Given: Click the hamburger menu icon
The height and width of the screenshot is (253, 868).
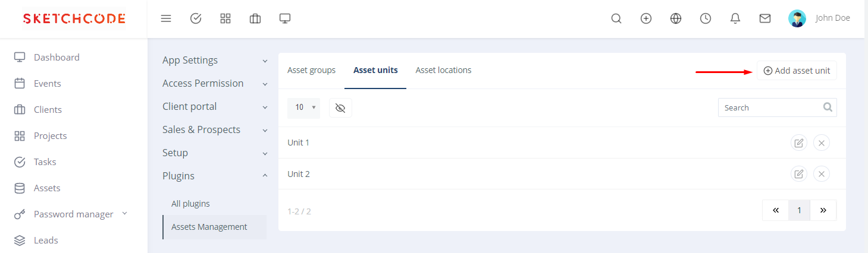Looking at the screenshot, I should (x=166, y=18).
